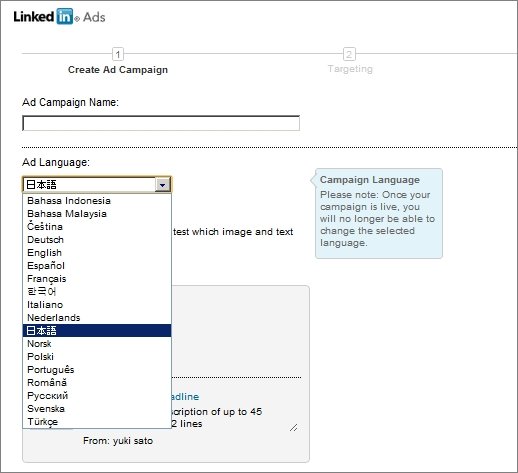Pick Русский as the ad language
The width and height of the screenshot is (518, 473).
pos(97,396)
